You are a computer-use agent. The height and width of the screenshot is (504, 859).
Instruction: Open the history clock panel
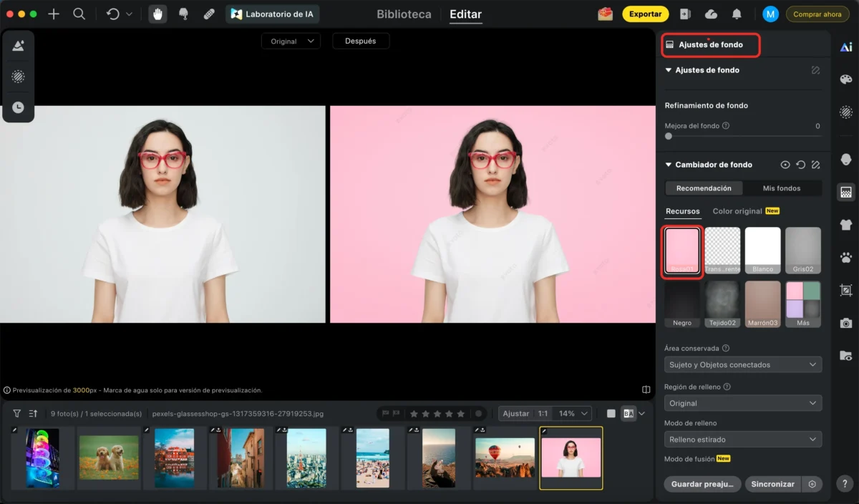[x=18, y=107]
